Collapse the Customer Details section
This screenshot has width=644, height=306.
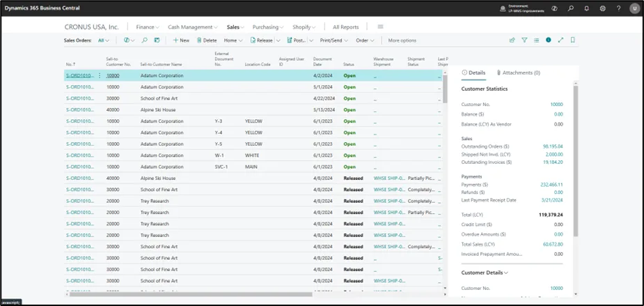tap(485, 273)
